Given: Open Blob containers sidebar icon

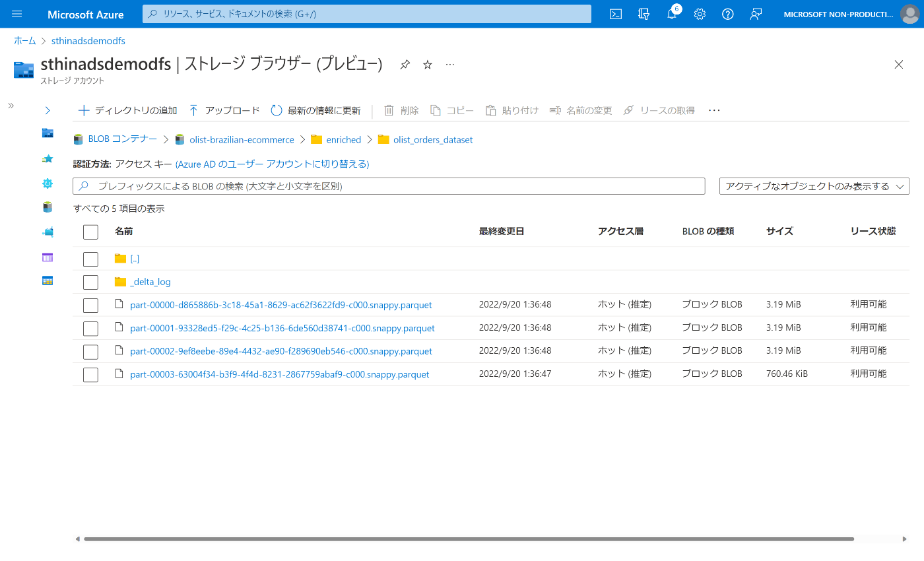Looking at the screenshot, I should coord(48,207).
